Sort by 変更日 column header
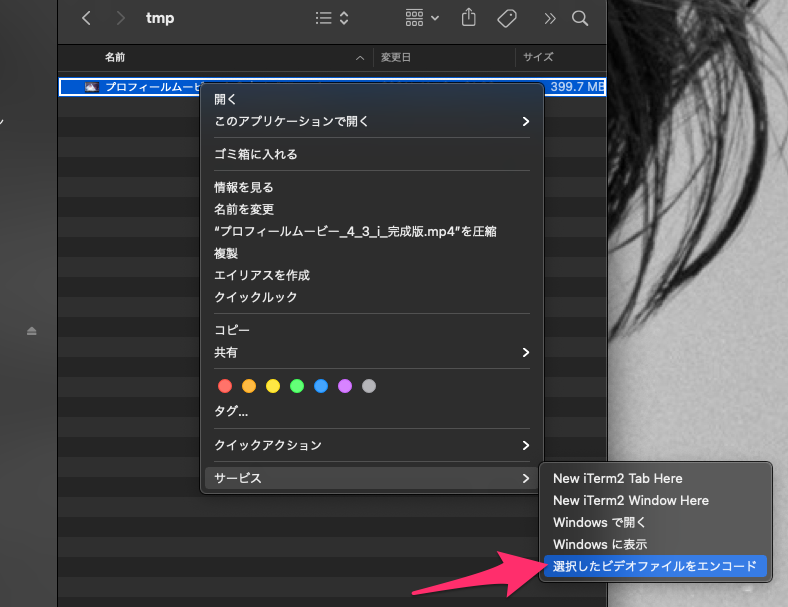 (396, 57)
